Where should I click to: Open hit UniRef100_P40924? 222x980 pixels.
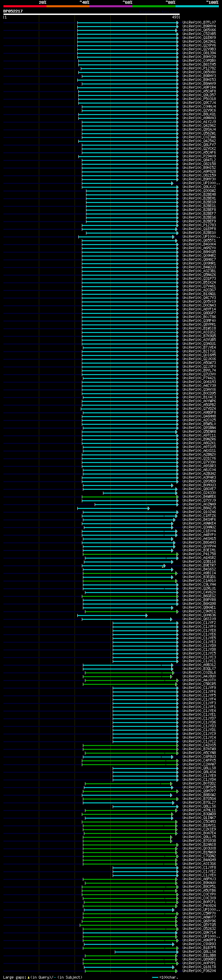199,906
